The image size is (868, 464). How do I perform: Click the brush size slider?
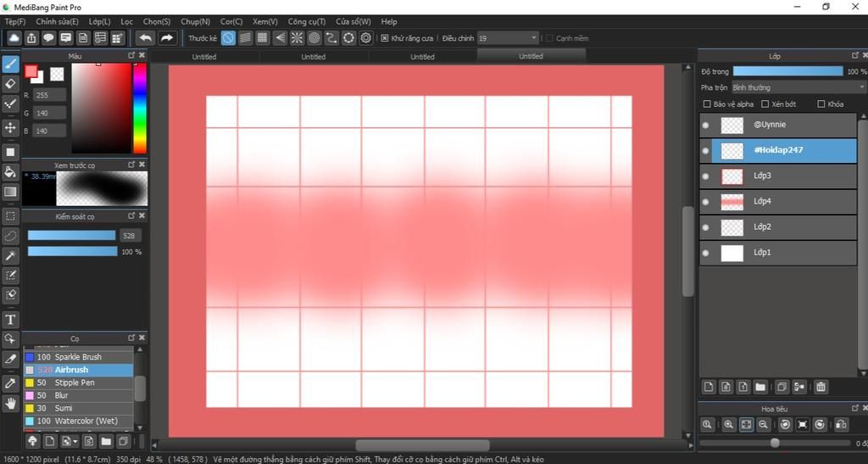[71, 235]
